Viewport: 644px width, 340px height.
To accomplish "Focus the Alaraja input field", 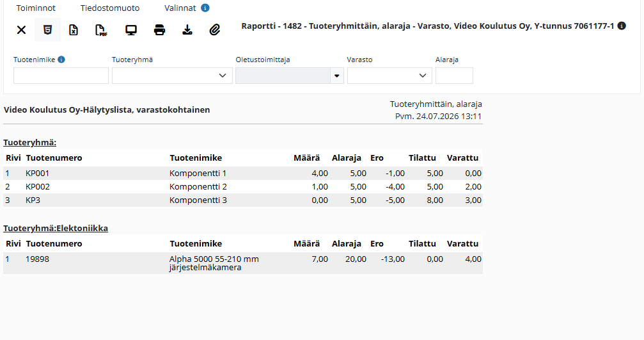I will tap(454, 76).
